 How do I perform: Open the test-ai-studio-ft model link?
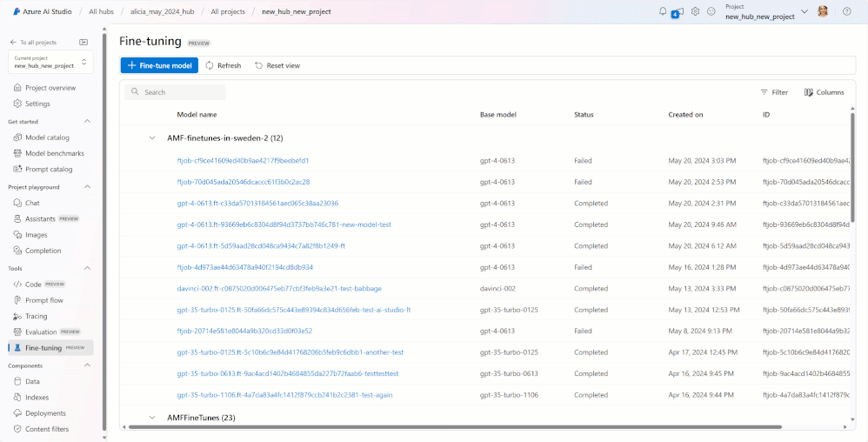(294, 310)
